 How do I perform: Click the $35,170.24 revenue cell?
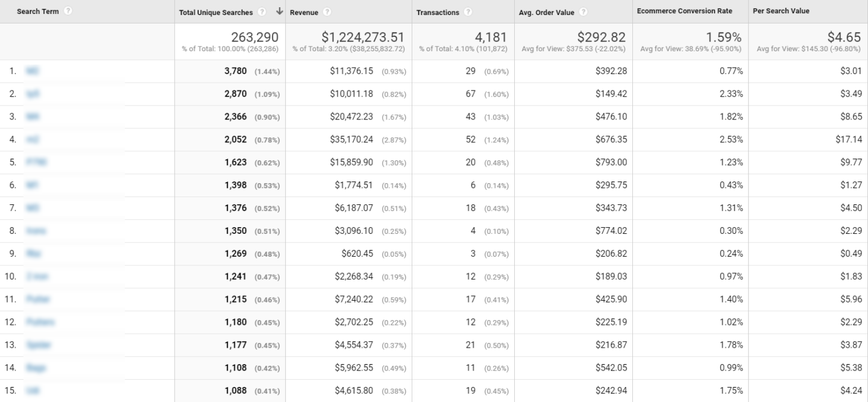pos(351,140)
